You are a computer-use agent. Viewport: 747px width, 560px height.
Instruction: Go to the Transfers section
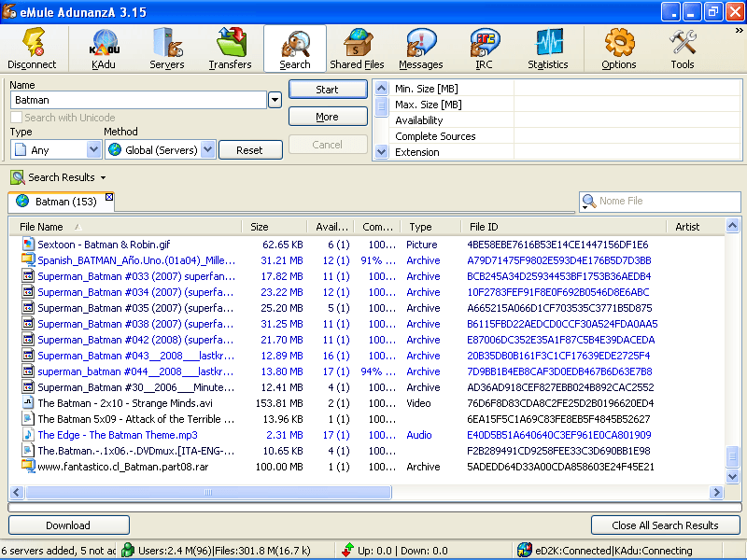coord(230,49)
